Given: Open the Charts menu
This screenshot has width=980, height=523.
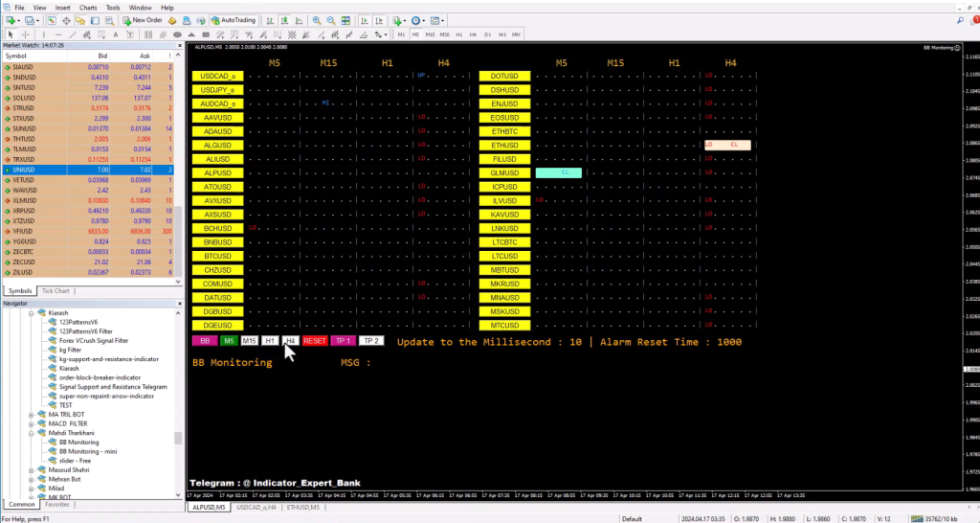Looking at the screenshot, I should click(x=88, y=8).
